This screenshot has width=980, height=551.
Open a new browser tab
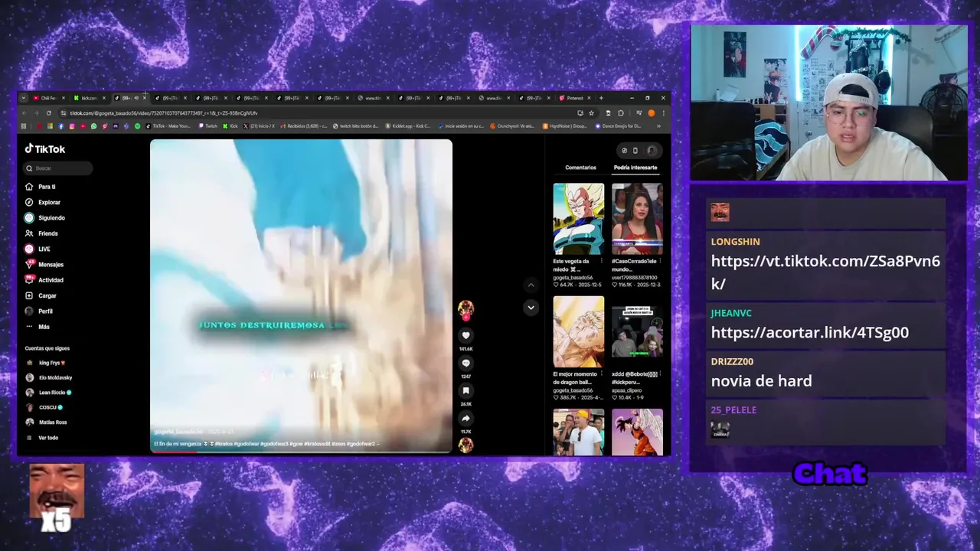tap(601, 98)
